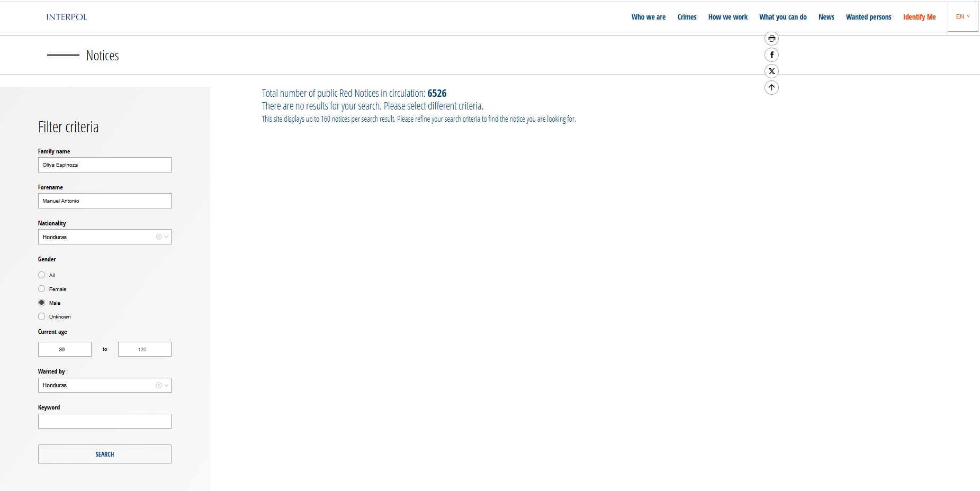The width and height of the screenshot is (980, 491).
Task: Open the Crimes menu item
Action: tap(687, 17)
